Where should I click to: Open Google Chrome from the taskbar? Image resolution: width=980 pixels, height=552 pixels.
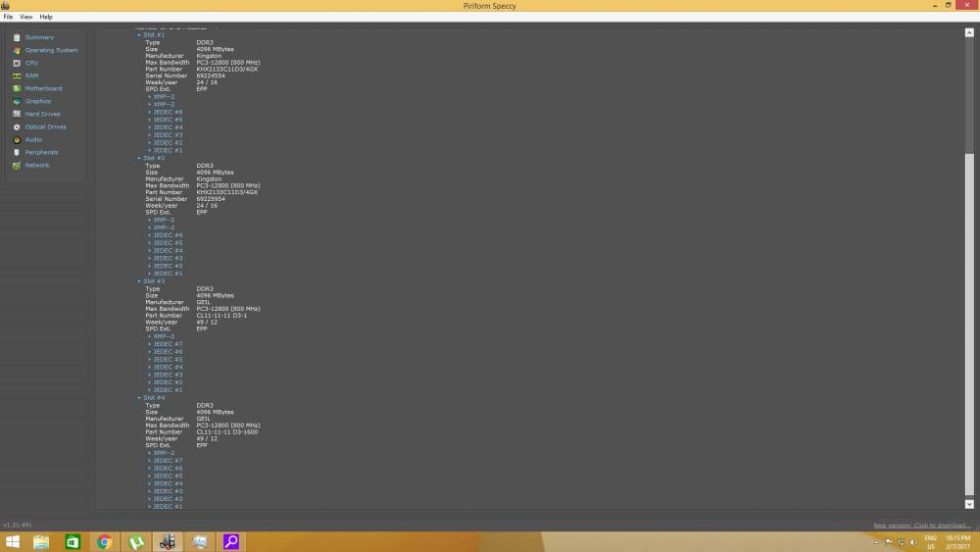click(105, 541)
